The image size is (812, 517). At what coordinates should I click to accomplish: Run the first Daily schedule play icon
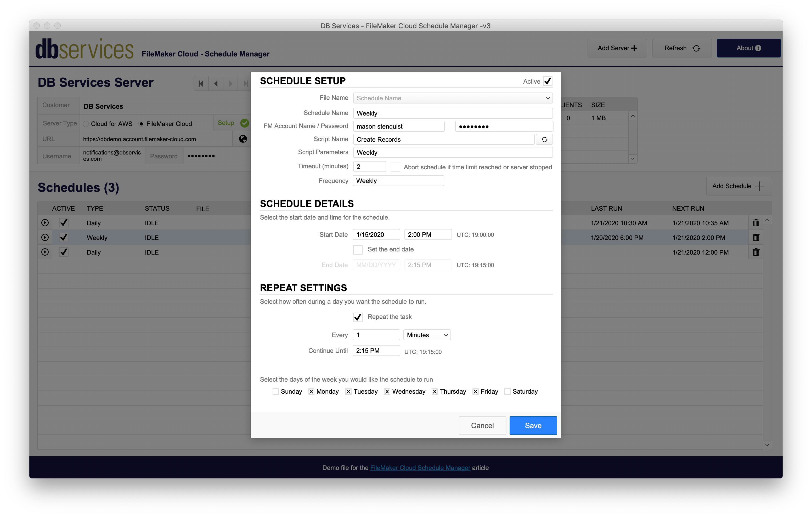point(45,223)
